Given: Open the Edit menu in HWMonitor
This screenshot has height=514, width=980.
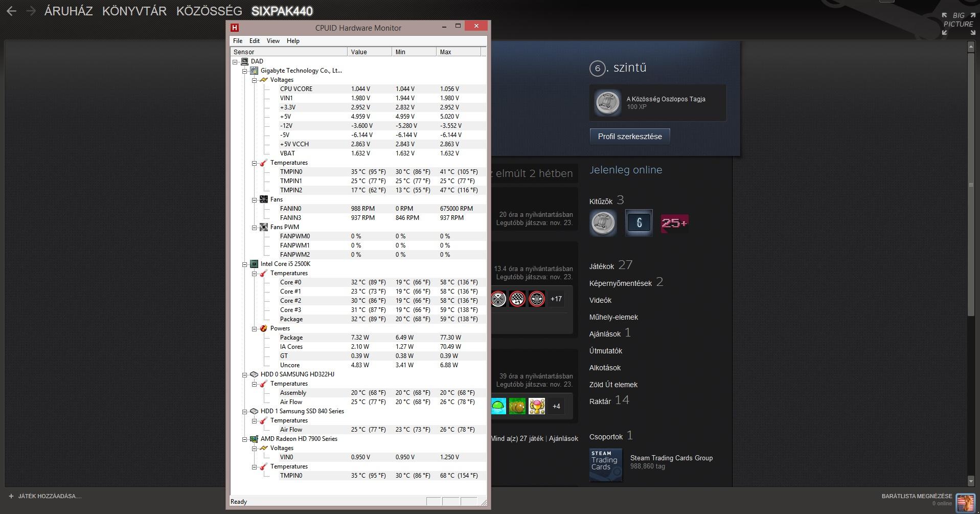Looking at the screenshot, I should pyautogui.click(x=255, y=41).
